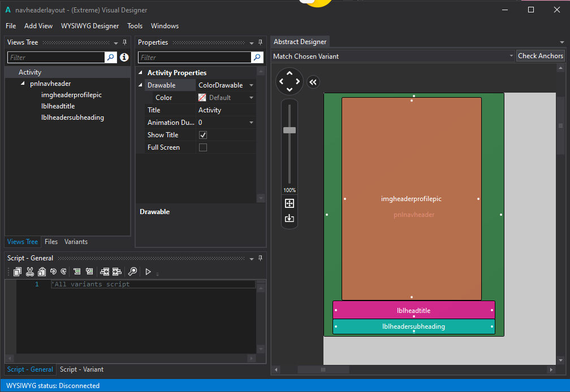The height and width of the screenshot is (392, 570).
Task: Enable the Full Screen checkbox
Action: tap(203, 147)
